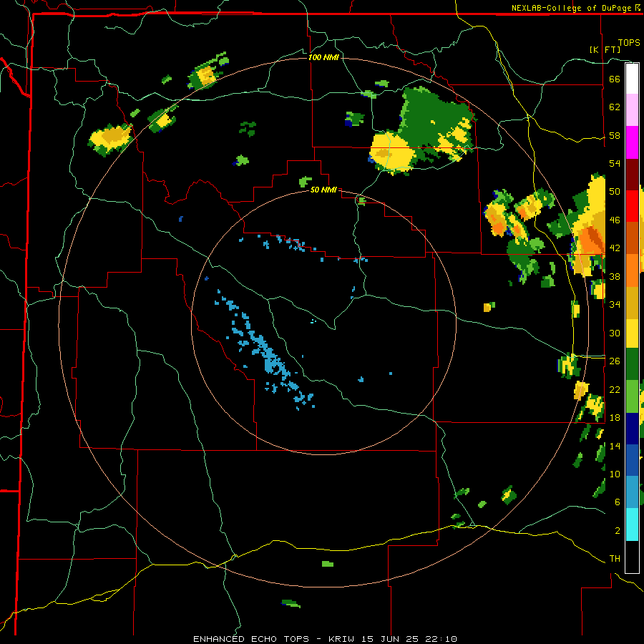Click the "42" legend value
Viewport: 644px width, 644px height.
coord(615,248)
